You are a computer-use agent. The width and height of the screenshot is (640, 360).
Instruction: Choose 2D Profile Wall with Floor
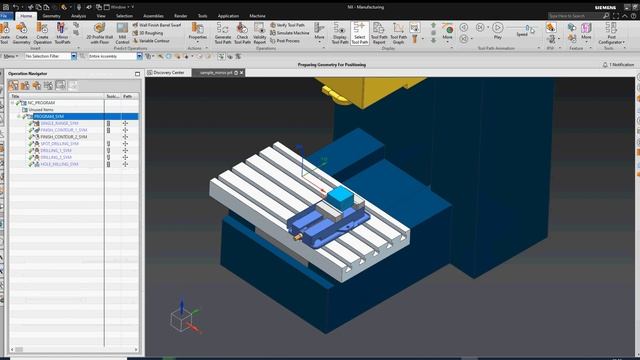[99, 33]
